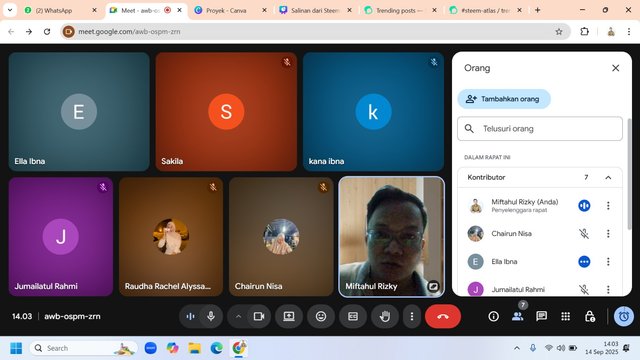The image size is (640, 360).
Task: Open audio settings waveform button
Action: [190, 316]
